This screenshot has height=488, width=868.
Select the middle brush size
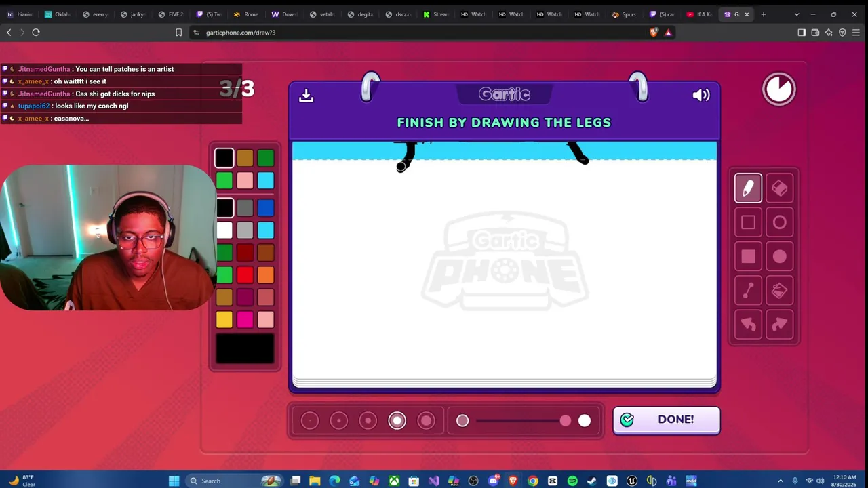[368, 421]
